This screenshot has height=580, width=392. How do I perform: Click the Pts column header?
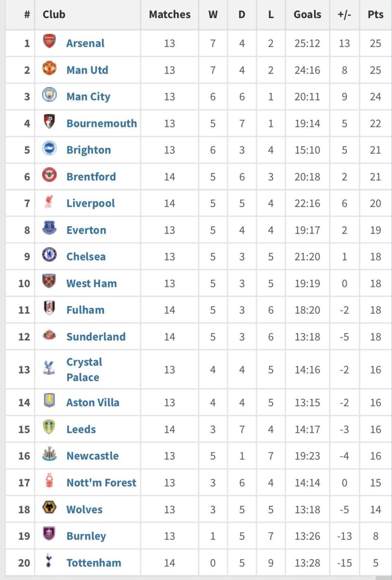(x=375, y=14)
